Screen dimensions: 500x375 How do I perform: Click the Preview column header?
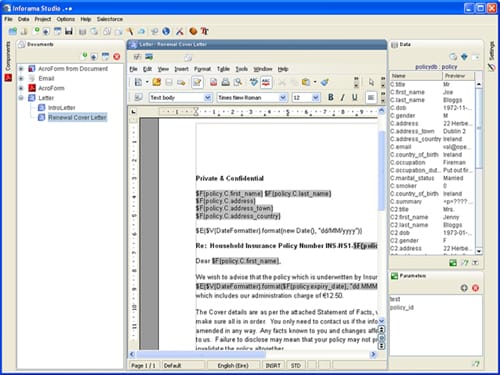pos(458,76)
